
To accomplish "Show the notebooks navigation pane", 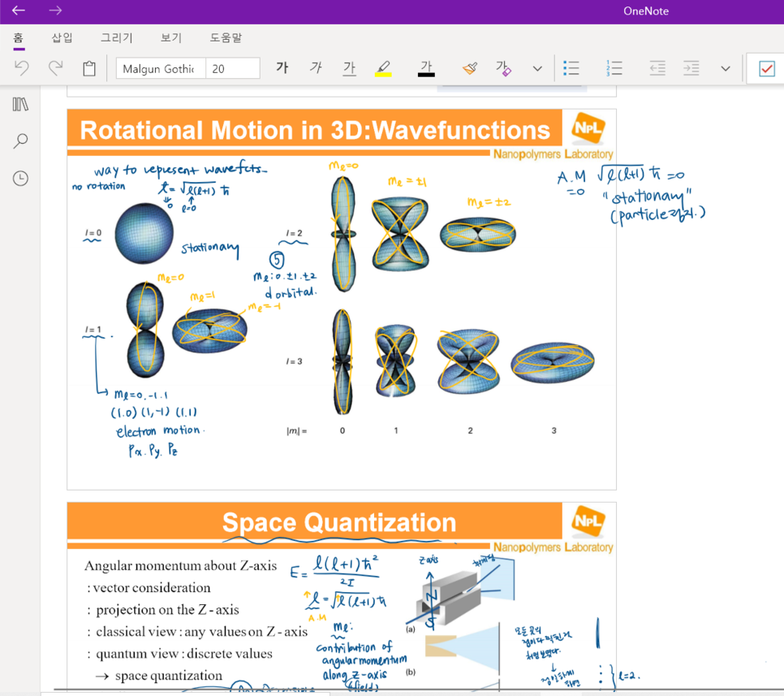I will click(20, 105).
